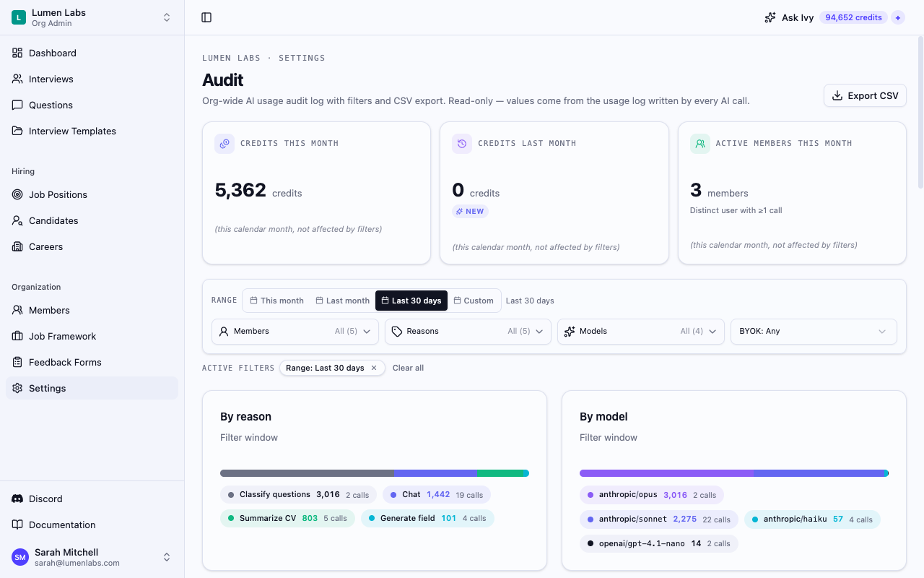Click the Clear all filters link
The width and height of the screenshot is (924, 578).
click(408, 368)
